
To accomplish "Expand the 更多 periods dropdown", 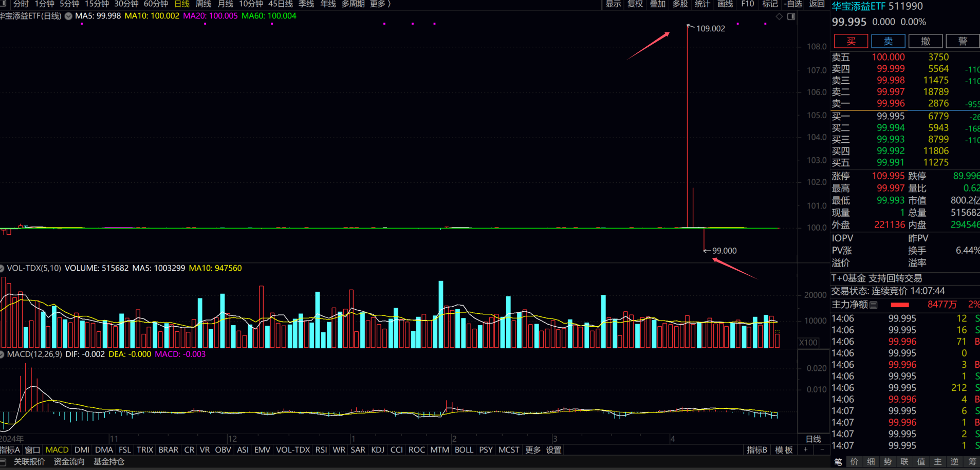I will [380, 4].
